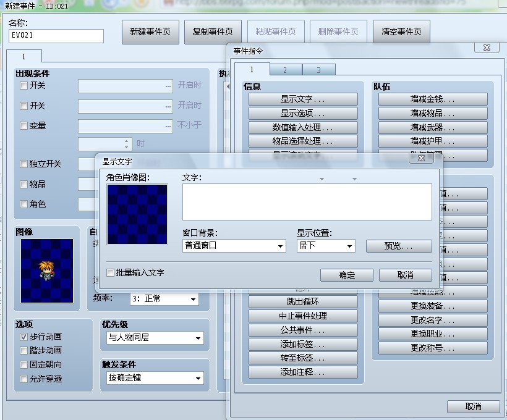Click the 预览 button
This screenshot has width=507, height=420.
399,246
